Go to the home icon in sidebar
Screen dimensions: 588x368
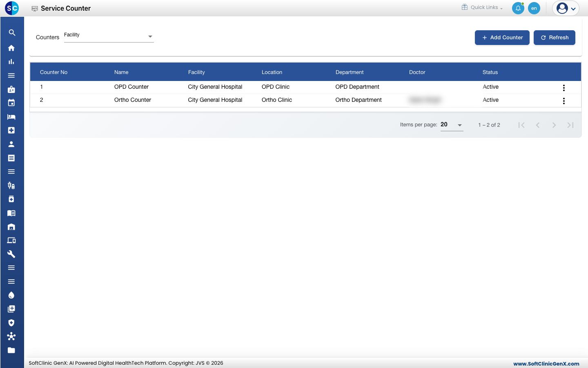point(11,48)
